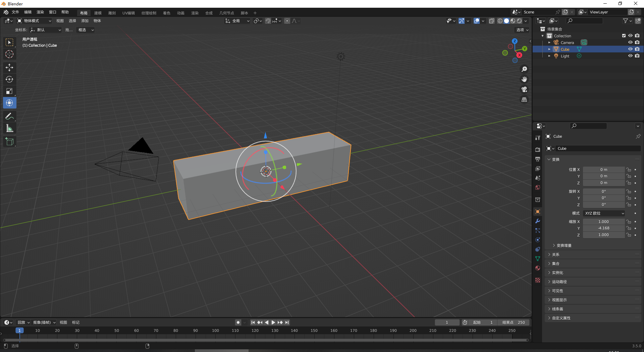Open the 编辑 menu
644x352 pixels.
tap(28, 12)
